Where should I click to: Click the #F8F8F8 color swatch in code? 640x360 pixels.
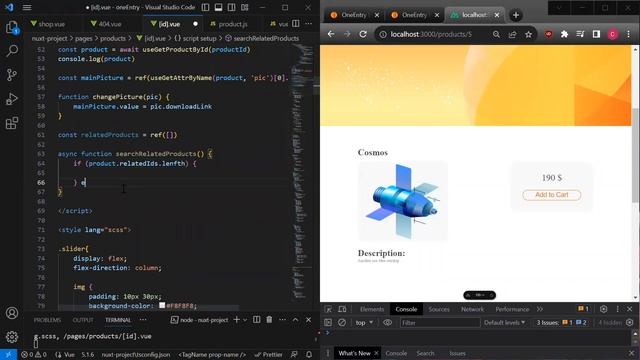[x=162, y=305]
